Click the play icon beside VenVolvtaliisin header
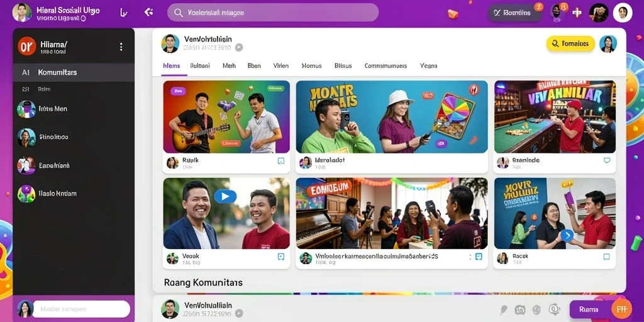 point(238,48)
